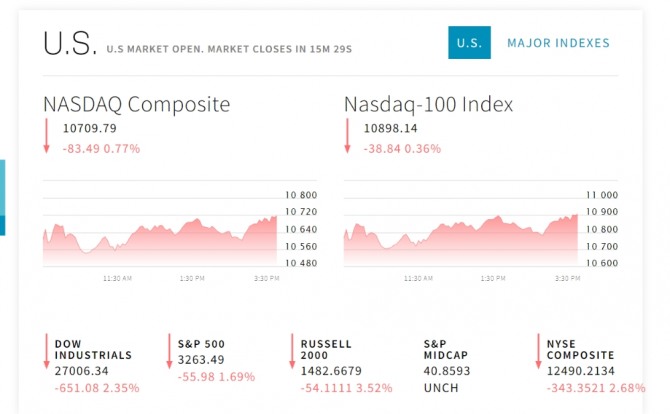670x414 pixels.
Task: Click the Dow Industrials index name
Action: coord(92,349)
